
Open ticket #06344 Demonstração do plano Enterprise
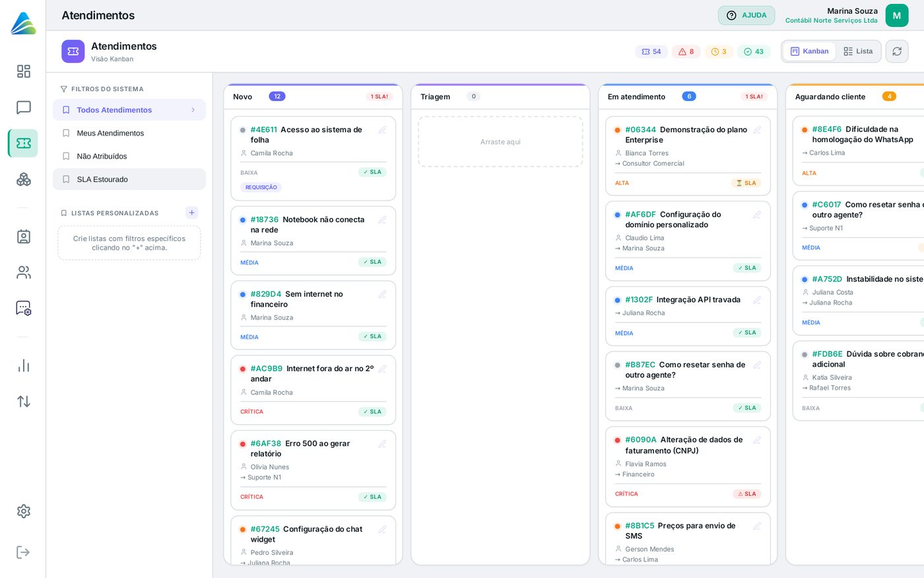click(688, 157)
